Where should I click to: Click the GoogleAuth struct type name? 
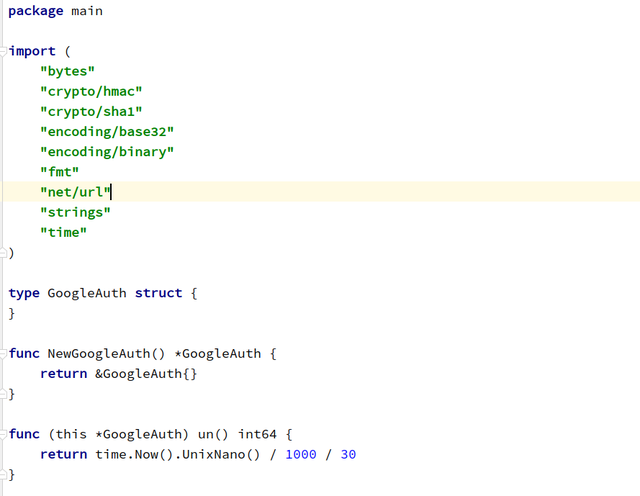[x=87, y=293]
